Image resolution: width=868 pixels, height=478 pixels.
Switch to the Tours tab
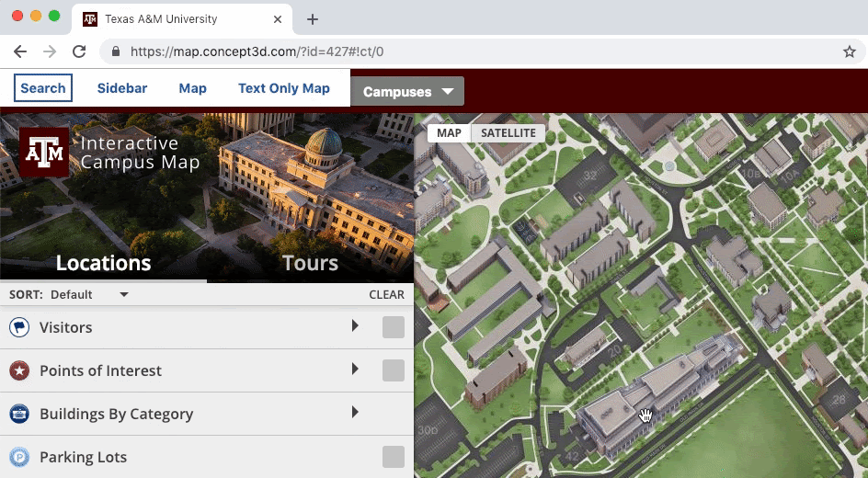pos(310,263)
